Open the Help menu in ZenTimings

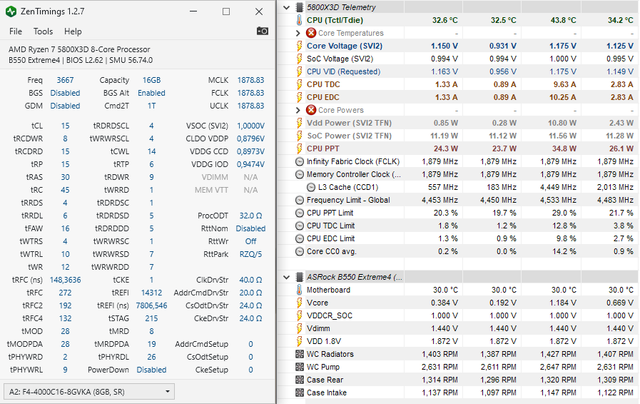click(73, 31)
